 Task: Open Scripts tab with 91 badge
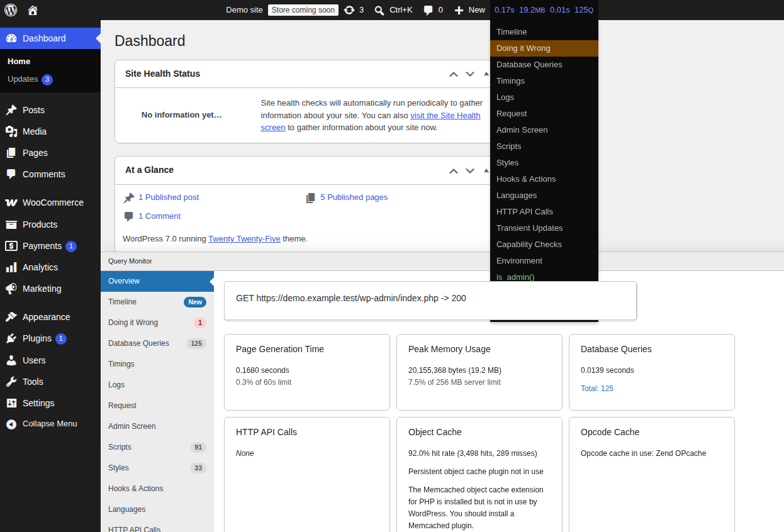point(157,447)
